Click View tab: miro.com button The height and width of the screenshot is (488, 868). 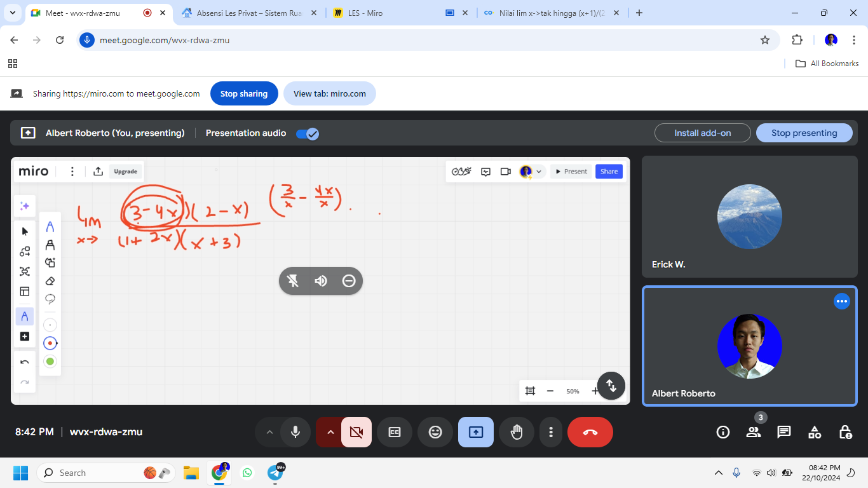pos(330,93)
